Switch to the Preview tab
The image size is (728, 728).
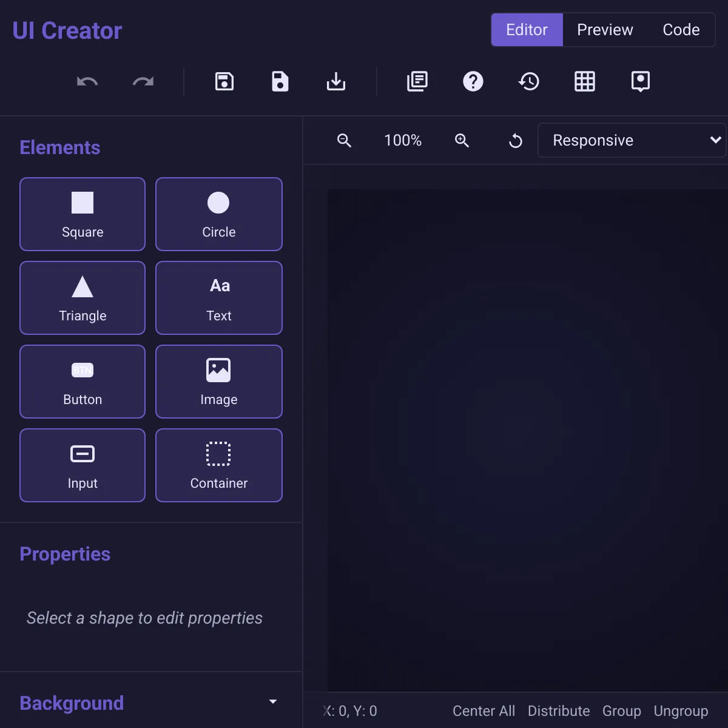pos(605,30)
